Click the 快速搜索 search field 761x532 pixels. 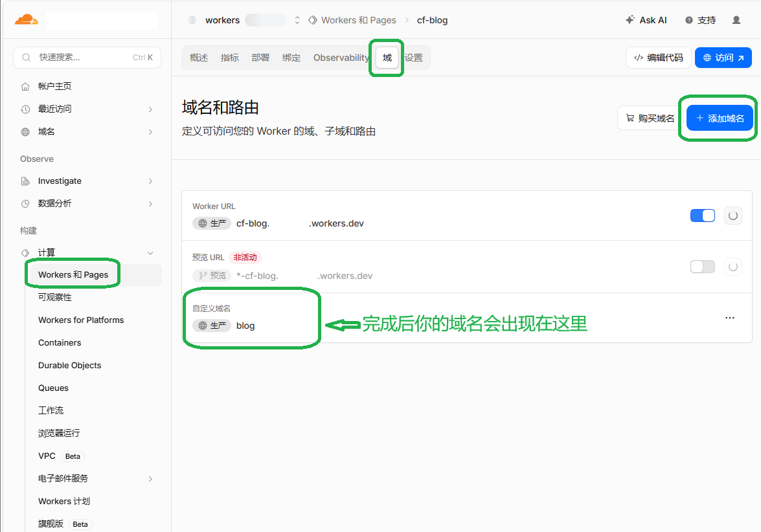[87, 57]
